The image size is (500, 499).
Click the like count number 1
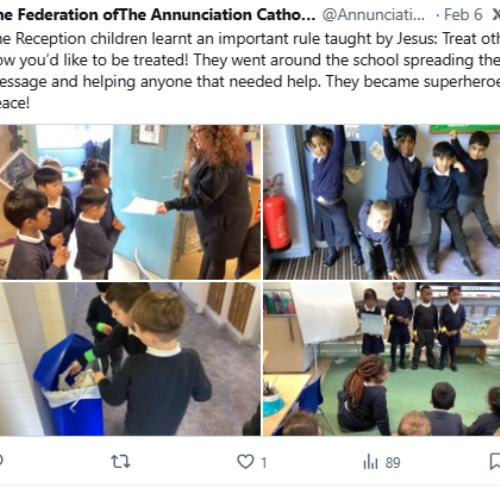(263, 463)
